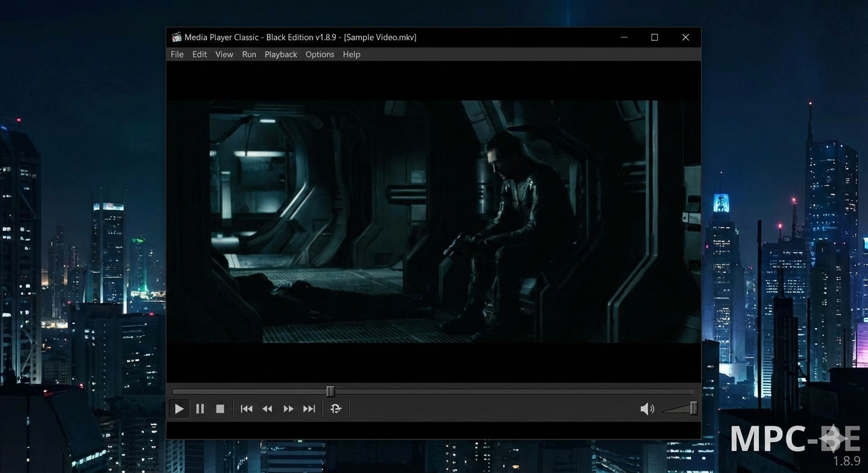Image resolution: width=868 pixels, height=473 pixels.
Task: Open the Run menu
Action: [248, 54]
